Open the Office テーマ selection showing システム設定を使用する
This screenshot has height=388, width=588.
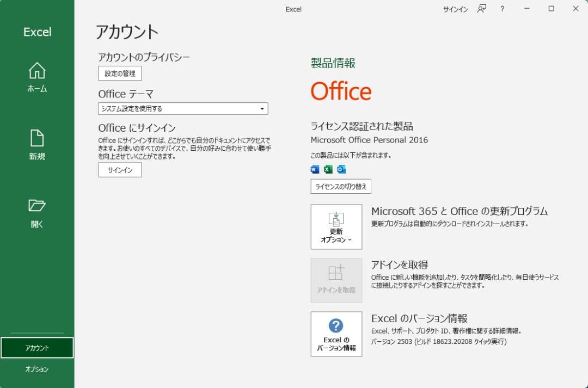pyautogui.click(x=182, y=108)
